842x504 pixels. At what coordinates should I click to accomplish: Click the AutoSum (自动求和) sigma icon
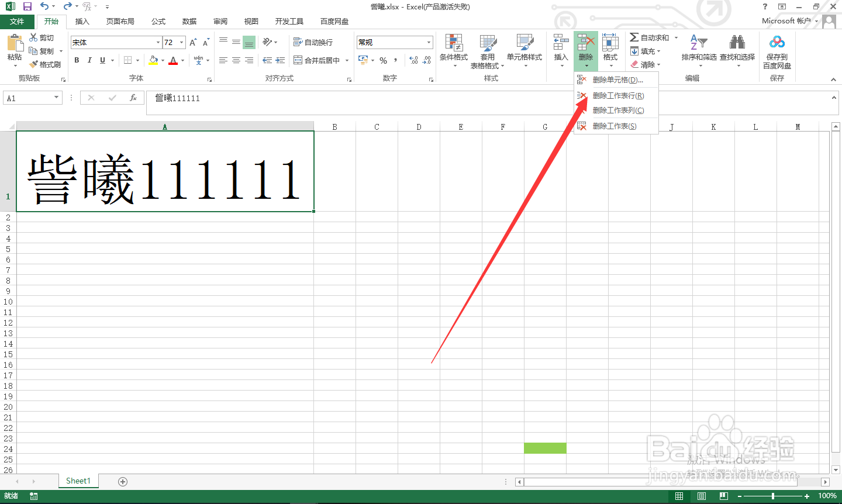(x=634, y=37)
